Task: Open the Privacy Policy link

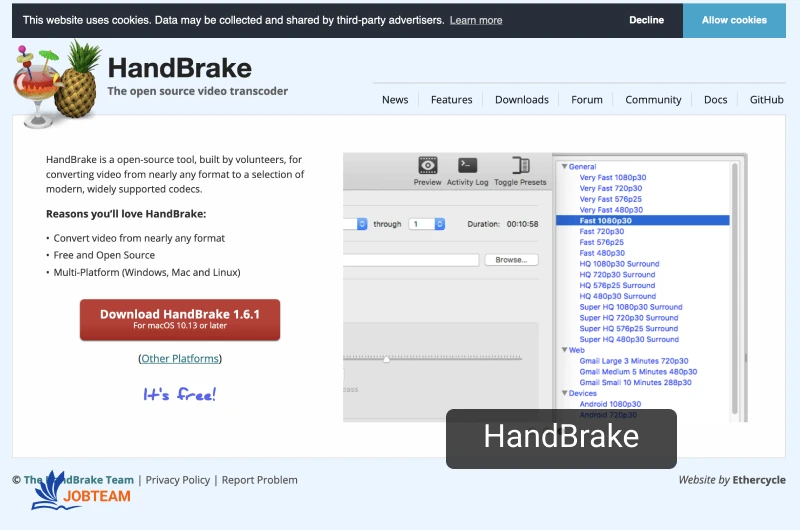Action: [178, 480]
